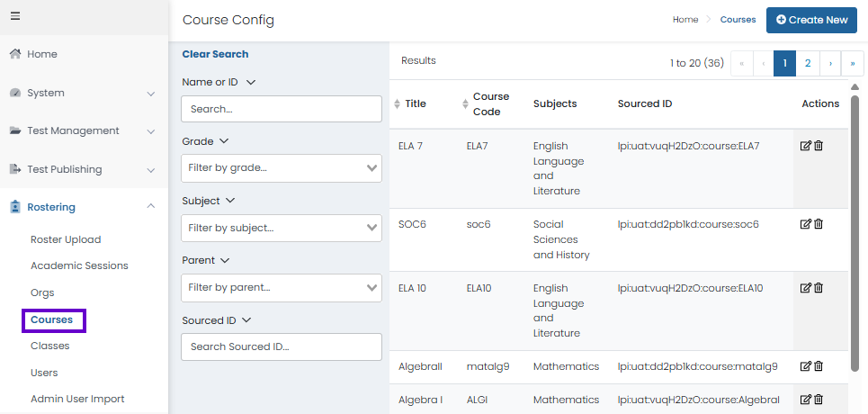This screenshot has height=414, width=868.
Task: Go to first results page
Action: point(742,64)
